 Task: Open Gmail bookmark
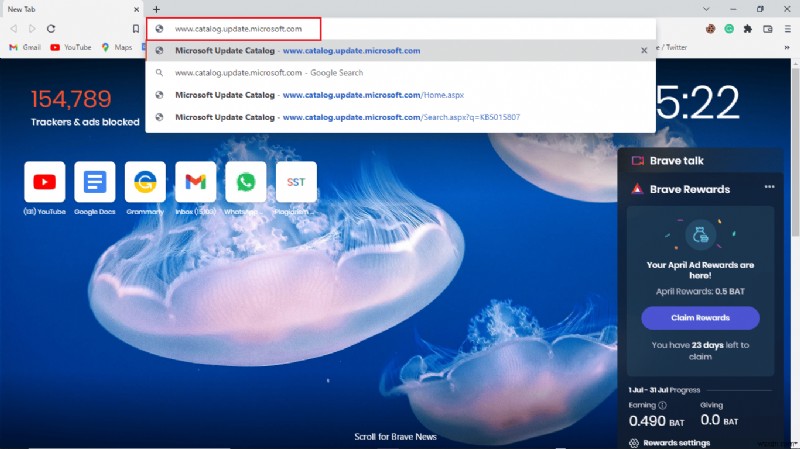tap(25, 47)
